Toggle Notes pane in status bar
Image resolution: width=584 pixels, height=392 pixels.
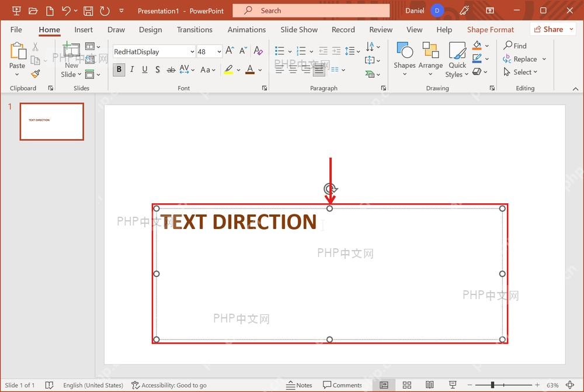[x=299, y=385]
